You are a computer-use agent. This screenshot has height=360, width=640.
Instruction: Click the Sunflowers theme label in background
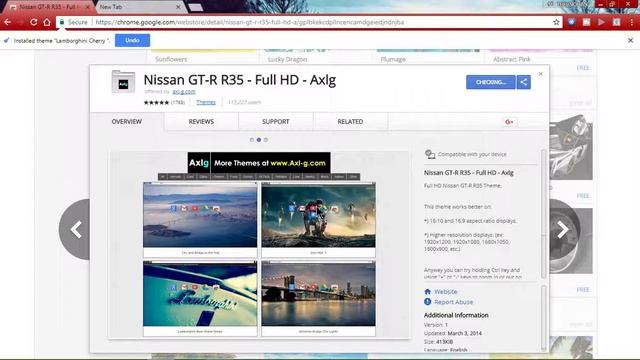point(171,59)
